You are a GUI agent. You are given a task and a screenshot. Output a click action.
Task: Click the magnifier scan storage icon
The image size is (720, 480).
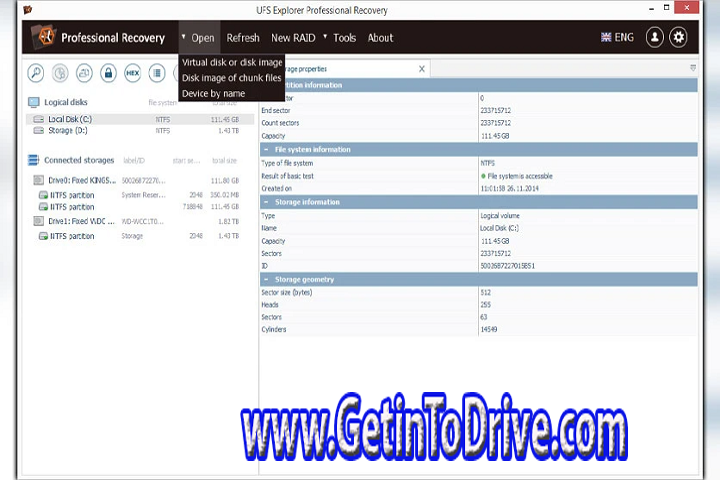click(36, 73)
